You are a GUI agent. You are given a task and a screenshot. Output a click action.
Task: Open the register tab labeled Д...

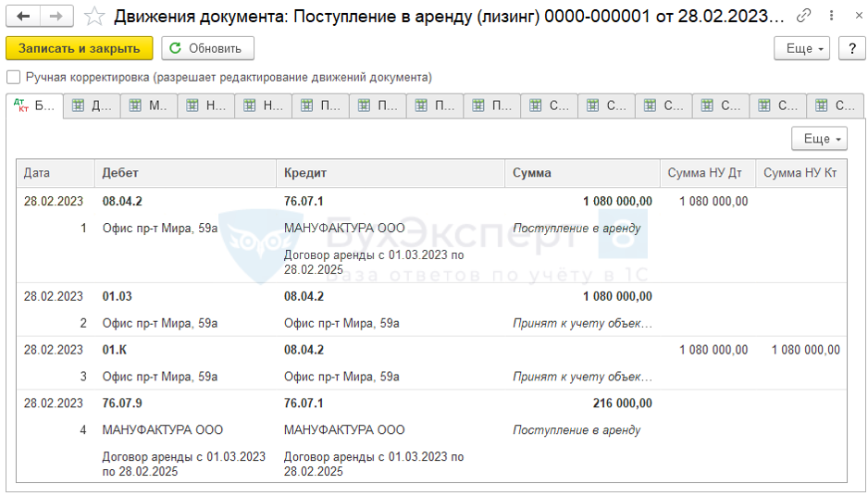[x=92, y=106]
